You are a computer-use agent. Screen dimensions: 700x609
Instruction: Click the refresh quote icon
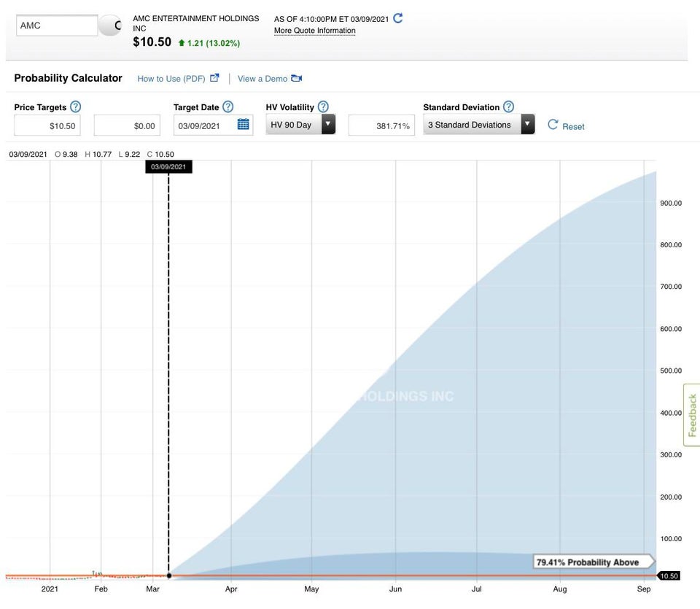398,18
